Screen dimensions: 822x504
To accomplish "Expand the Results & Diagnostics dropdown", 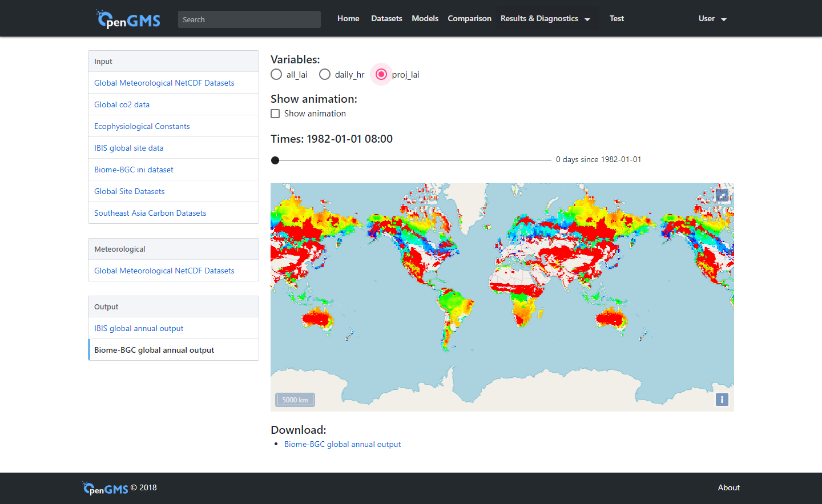I will point(545,18).
